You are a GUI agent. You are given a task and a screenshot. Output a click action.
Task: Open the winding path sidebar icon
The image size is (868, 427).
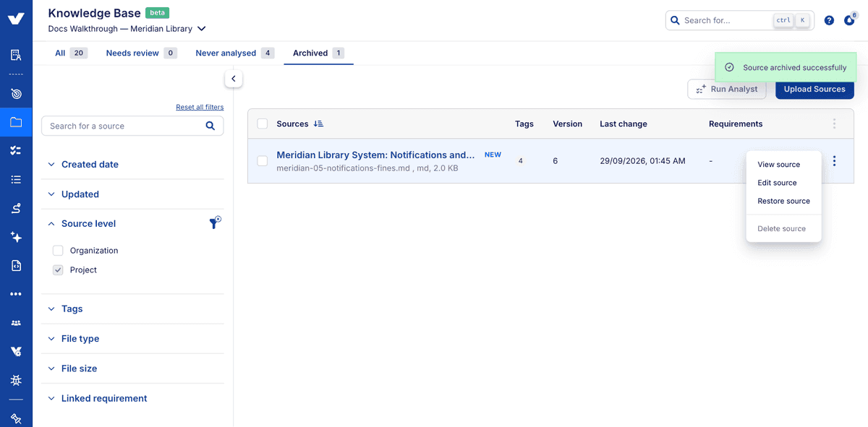pos(16,208)
